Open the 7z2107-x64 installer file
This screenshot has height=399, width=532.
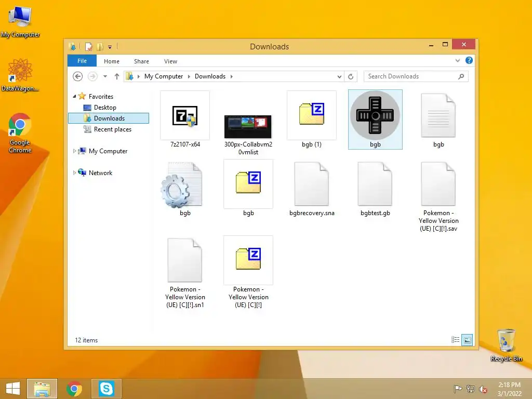click(185, 119)
